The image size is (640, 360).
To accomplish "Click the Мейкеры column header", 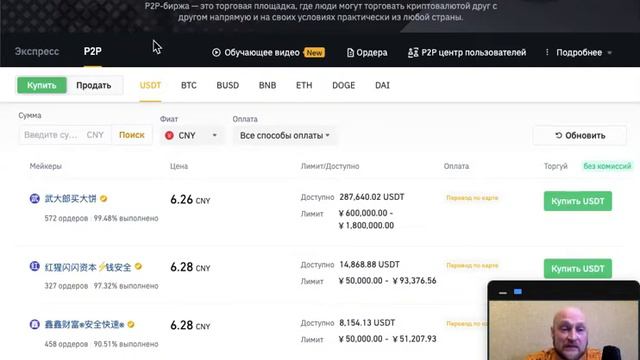I will [46, 166].
